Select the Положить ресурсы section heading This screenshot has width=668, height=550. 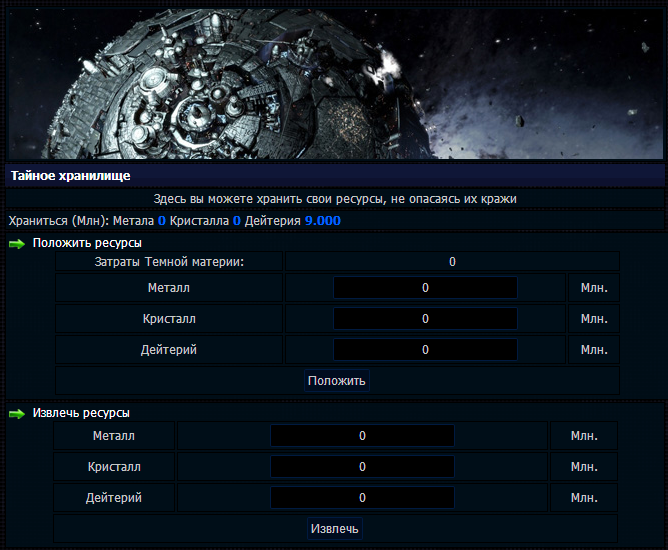coord(87,243)
